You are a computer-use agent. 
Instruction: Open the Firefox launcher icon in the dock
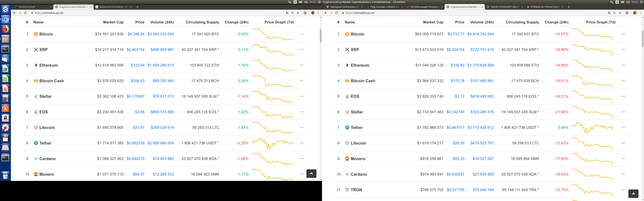click(x=5, y=29)
